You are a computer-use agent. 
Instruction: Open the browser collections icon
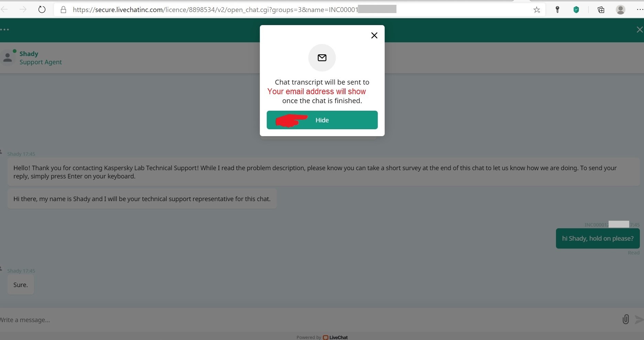coord(601,10)
